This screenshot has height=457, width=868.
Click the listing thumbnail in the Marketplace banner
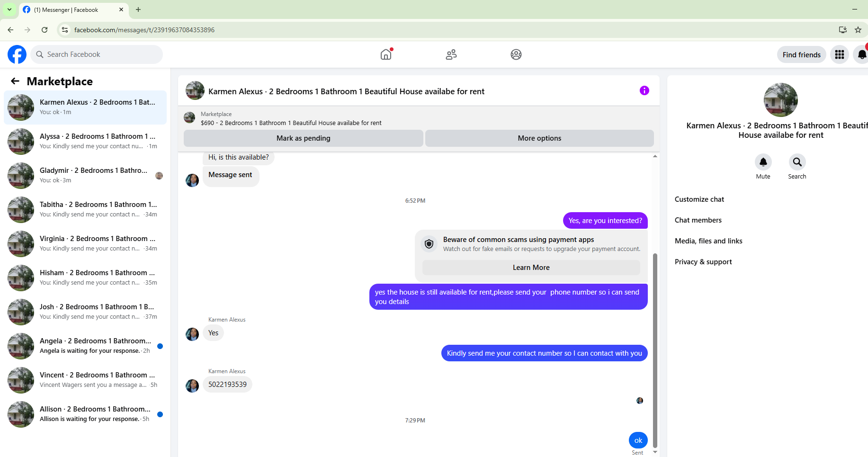pos(189,117)
